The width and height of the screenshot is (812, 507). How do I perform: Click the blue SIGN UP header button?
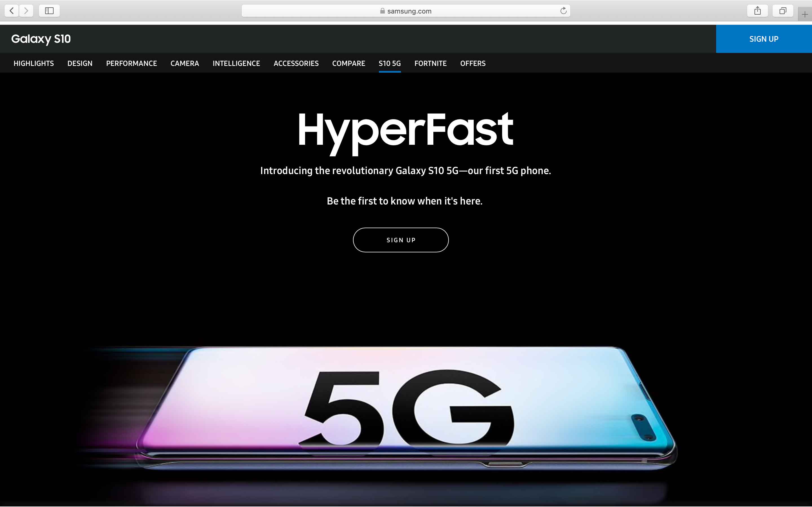tap(764, 39)
